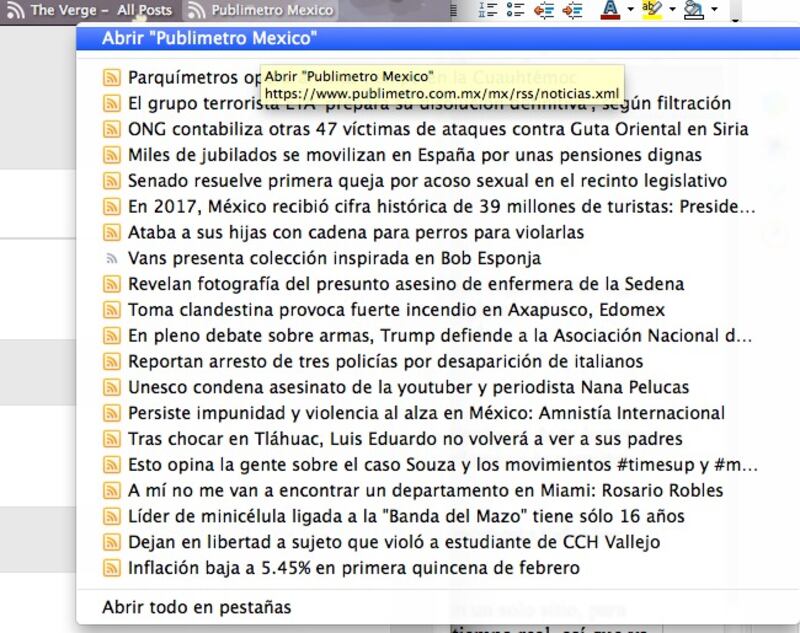Viewport: 800px width, 633px height.
Task: Toggle the bulleted list formatting icon
Action: pyautogui.click(x=515, y=9)
